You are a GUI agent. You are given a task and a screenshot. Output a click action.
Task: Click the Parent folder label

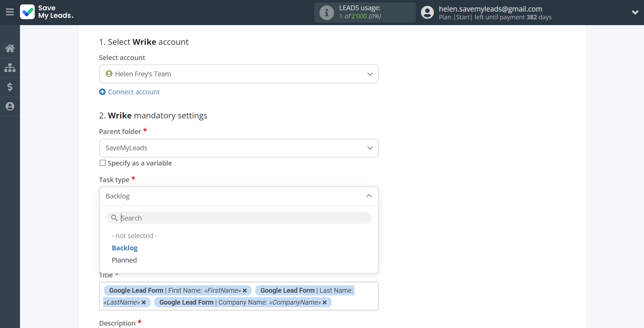click(x=120, y=132)
